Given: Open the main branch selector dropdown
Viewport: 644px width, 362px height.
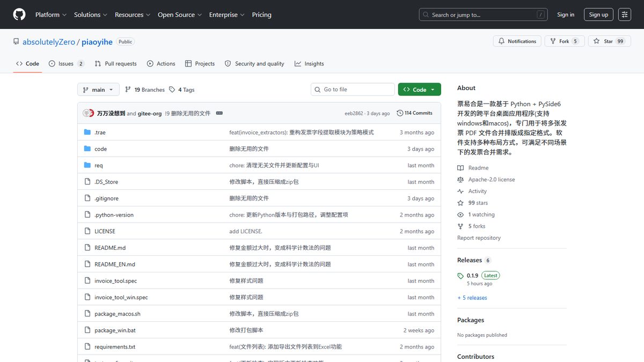Looking at the screenshot, I should (98, 90).
